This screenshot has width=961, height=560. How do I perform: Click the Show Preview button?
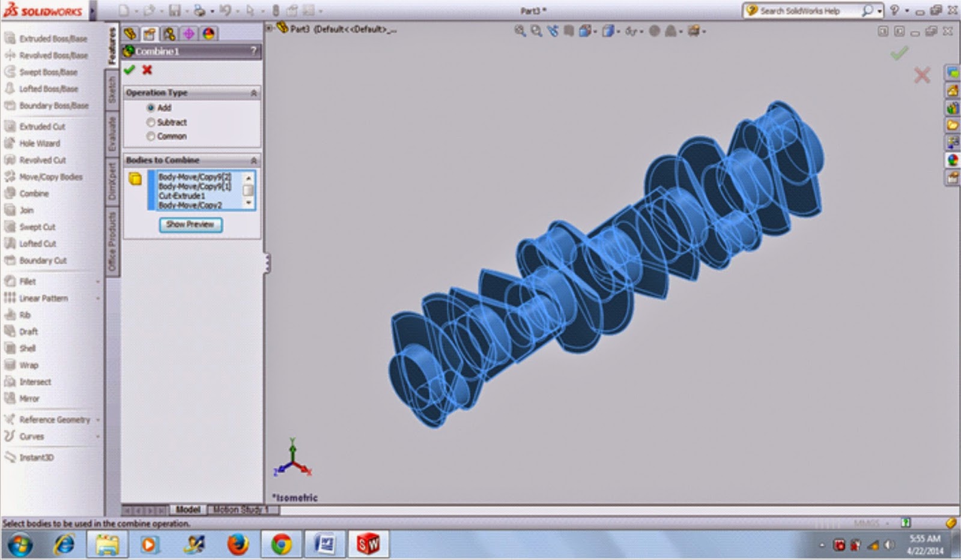pyautogui.click(x=190, y=224)
